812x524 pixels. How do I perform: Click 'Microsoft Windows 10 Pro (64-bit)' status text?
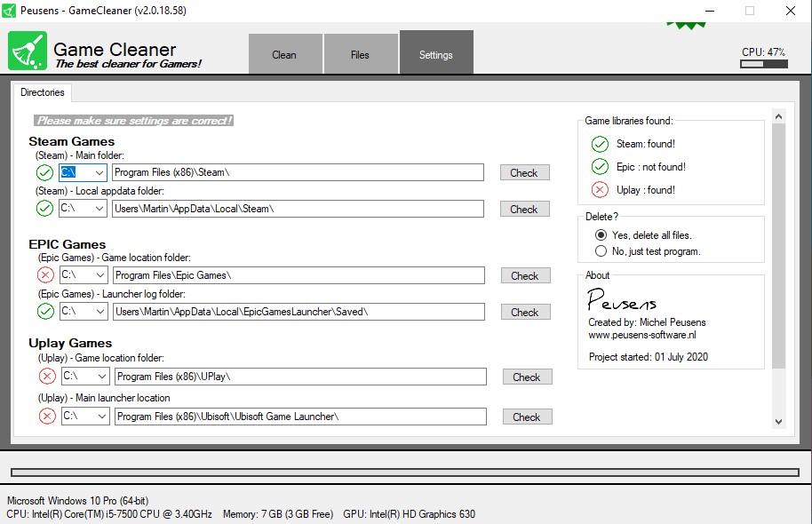[x=77, y=501]
